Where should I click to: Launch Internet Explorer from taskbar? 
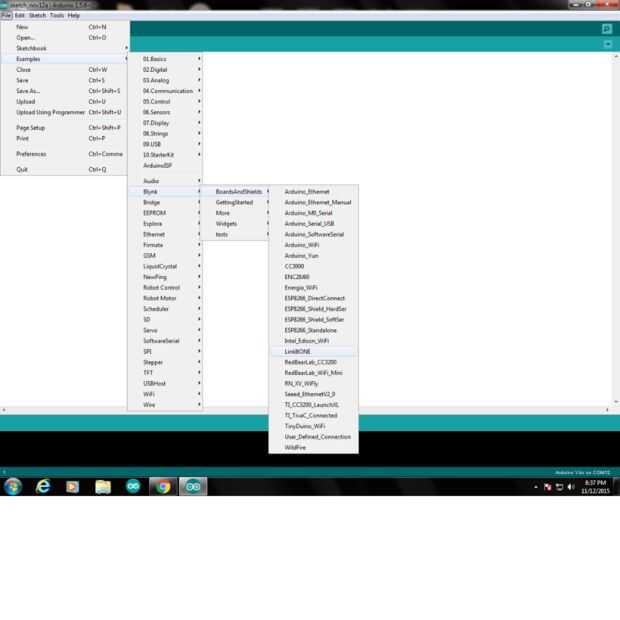43,486
